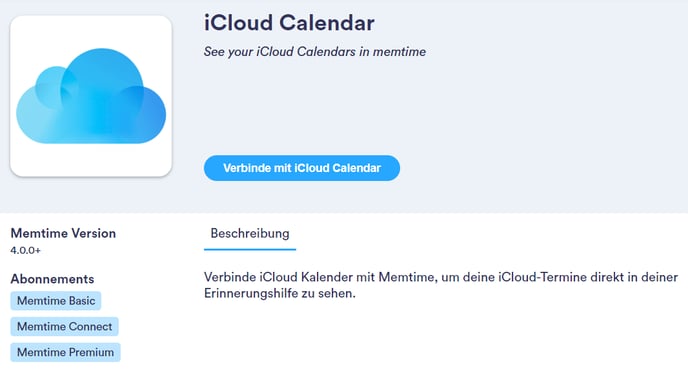Select the Memtime Connect subscription tag

click(64, 327)
